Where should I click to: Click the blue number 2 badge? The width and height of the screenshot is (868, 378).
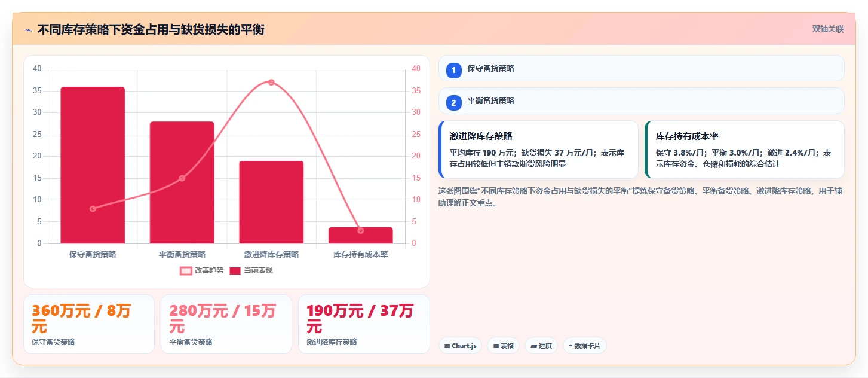pyautogui.click(x=453, y=103)
